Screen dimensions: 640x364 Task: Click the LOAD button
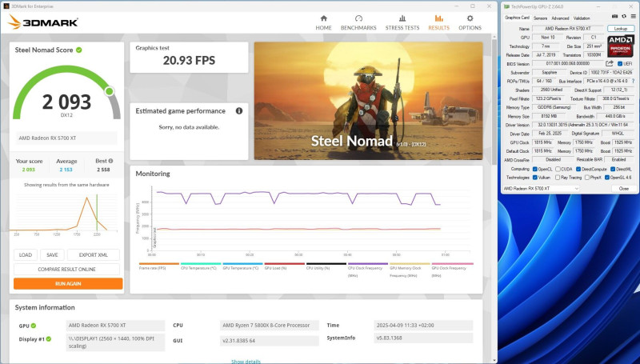click(26, 254)
